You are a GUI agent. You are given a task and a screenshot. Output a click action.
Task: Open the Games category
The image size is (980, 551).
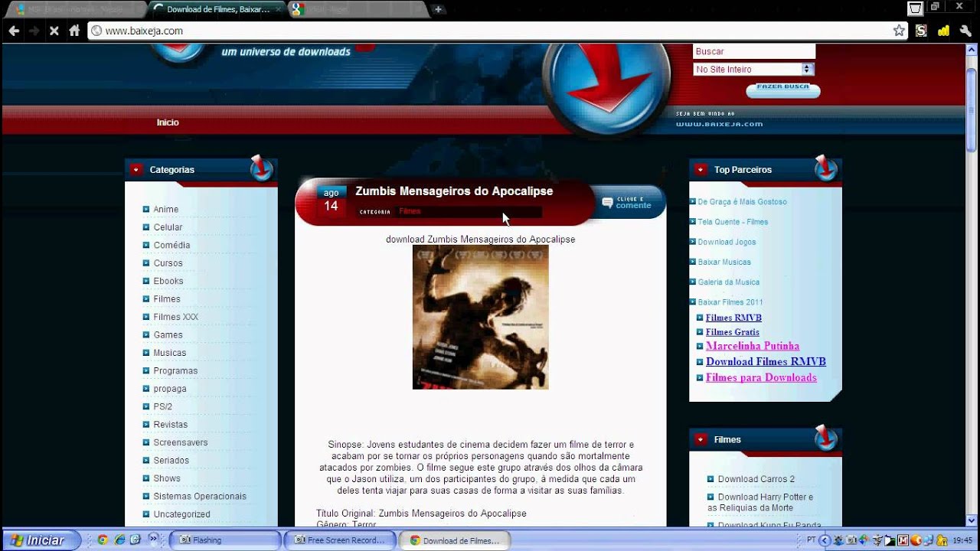168,335
